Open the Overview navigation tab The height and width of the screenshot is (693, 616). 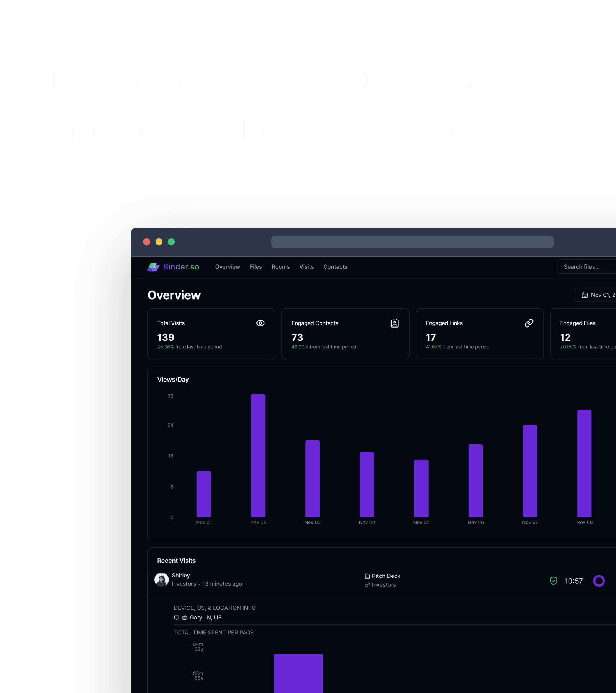[x=227, y=267]
